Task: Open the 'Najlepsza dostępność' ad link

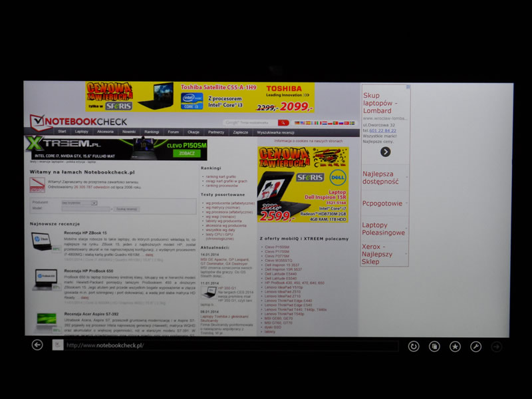Action: coord(380,178)
